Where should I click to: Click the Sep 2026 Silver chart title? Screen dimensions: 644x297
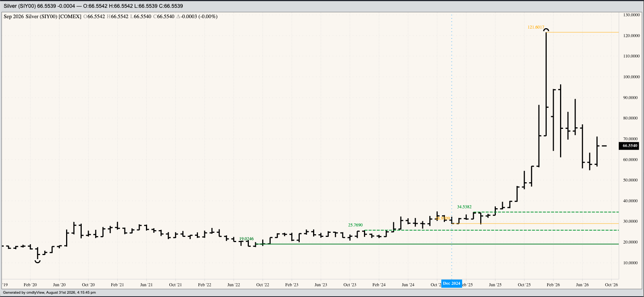(x=42, y=16)
